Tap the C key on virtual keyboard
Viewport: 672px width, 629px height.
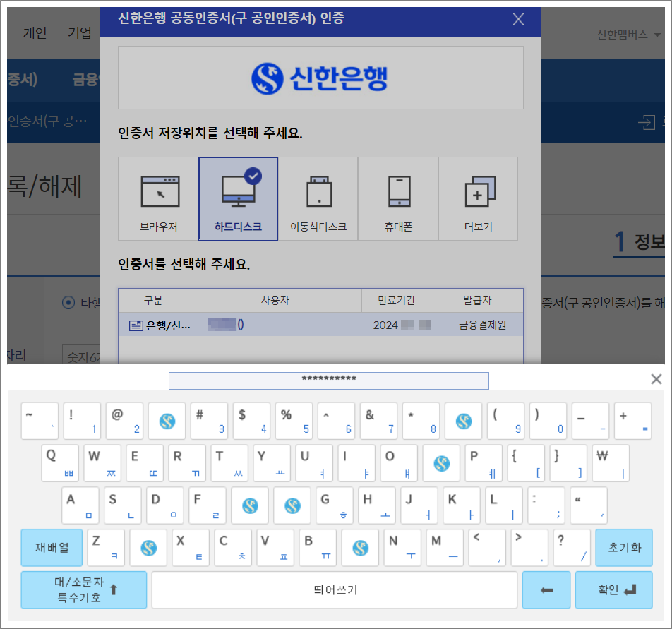tap(233, 548)
